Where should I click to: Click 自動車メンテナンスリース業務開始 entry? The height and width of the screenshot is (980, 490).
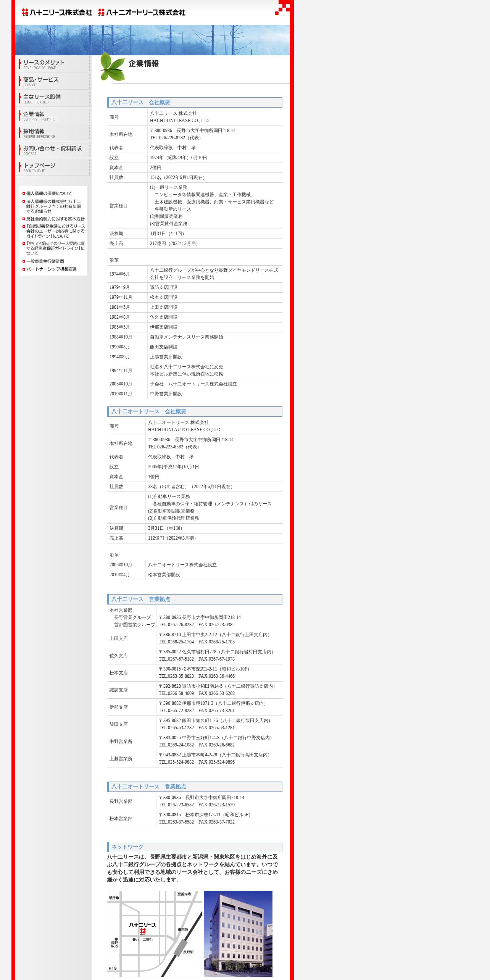pyautogui.click(x=186, y=337)
